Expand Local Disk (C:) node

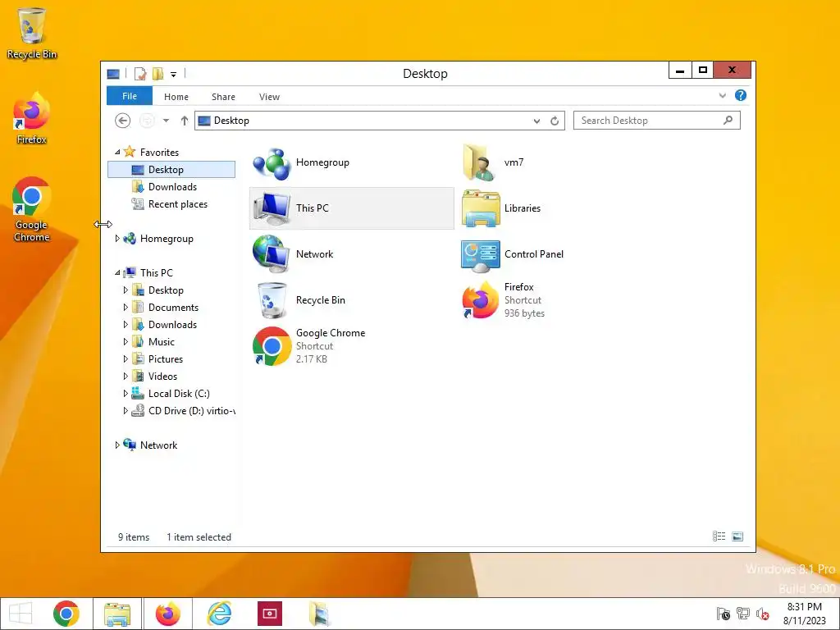pyautogui.click(x=126, y=394)
